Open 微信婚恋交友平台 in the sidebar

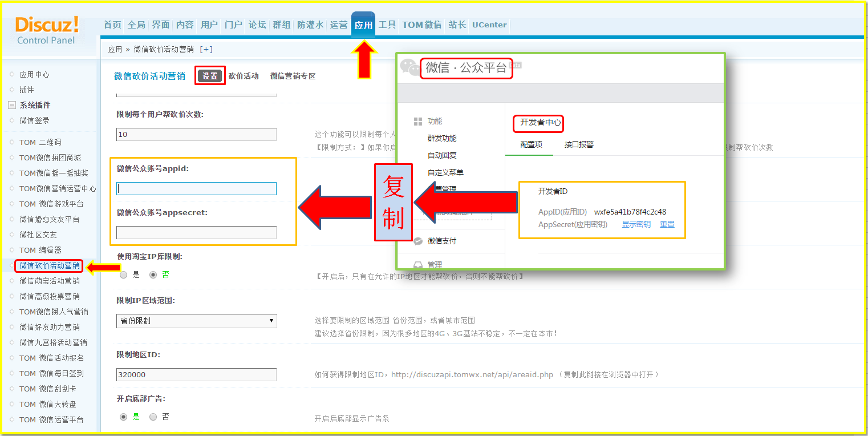[50, 219]
